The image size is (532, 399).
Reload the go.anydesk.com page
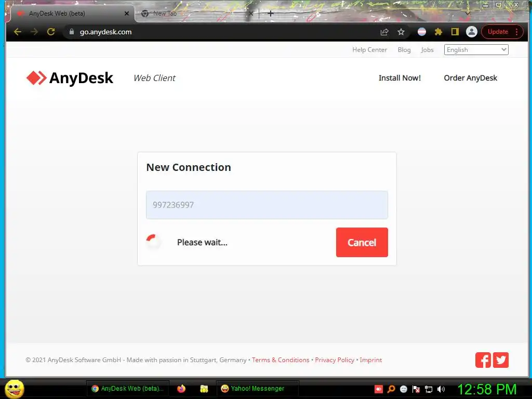(x=51, y=32)
